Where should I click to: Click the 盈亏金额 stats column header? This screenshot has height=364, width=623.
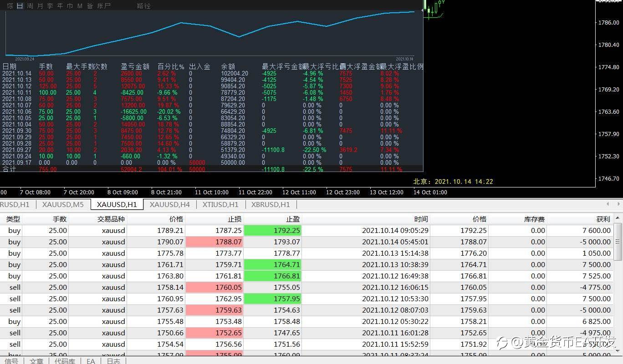click(135, 66)
